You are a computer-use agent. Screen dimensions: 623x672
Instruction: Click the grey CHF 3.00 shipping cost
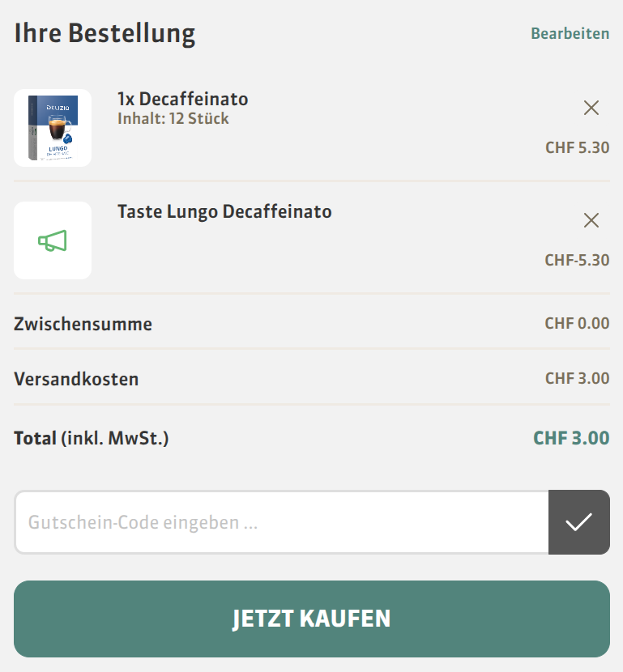point(577,378)
